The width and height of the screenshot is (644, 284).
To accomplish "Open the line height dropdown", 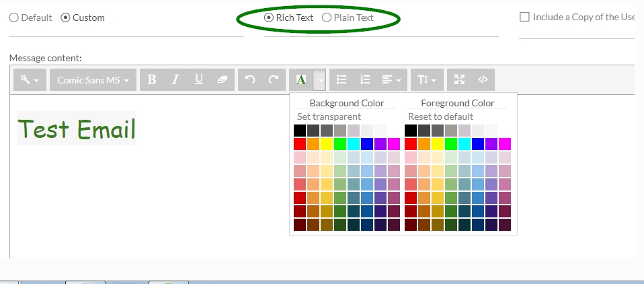I will click(x=427, y=79).
